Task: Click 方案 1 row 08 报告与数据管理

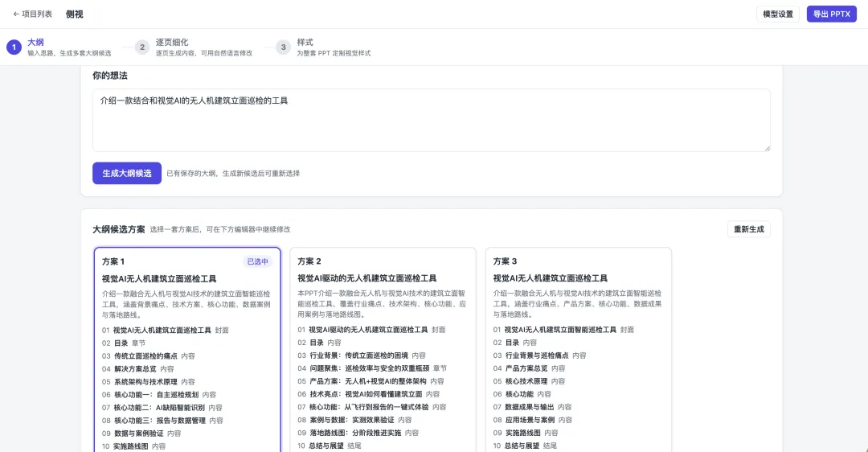Action: click(162, 421)
